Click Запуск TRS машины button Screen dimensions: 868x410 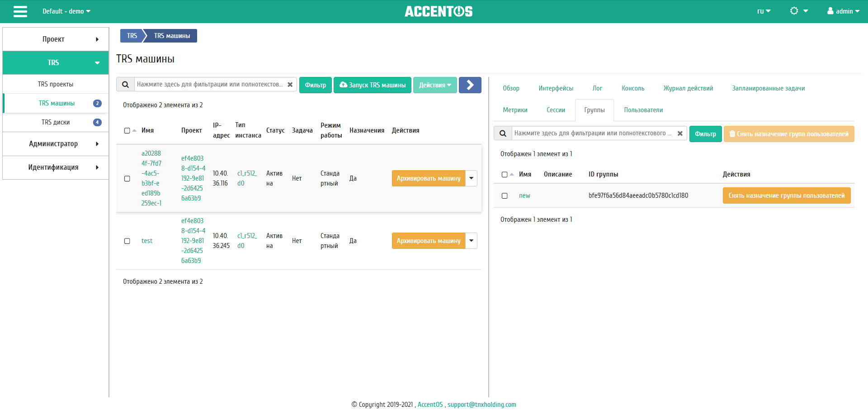coord(373,85)
